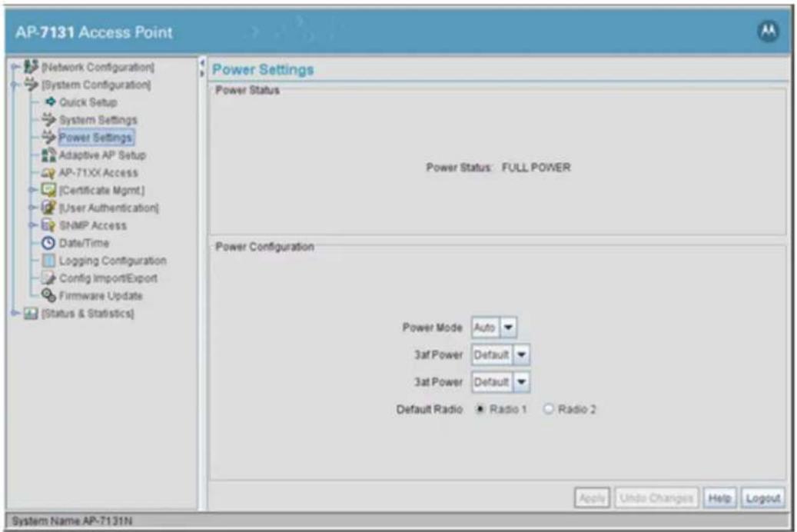Open the Date/Time settings
Screen dimensions: 797x532
[x=84, y=243]
